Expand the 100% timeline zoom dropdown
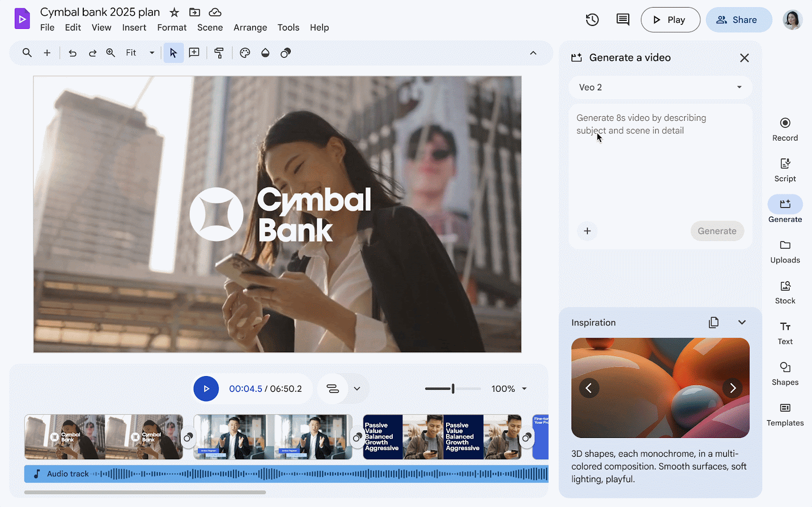 click(524, 389)
